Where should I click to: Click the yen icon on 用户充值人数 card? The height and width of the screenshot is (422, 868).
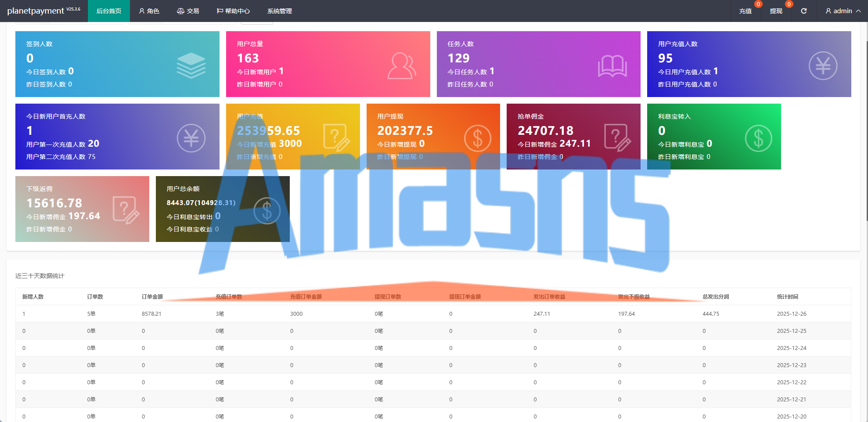pos(823,66)
